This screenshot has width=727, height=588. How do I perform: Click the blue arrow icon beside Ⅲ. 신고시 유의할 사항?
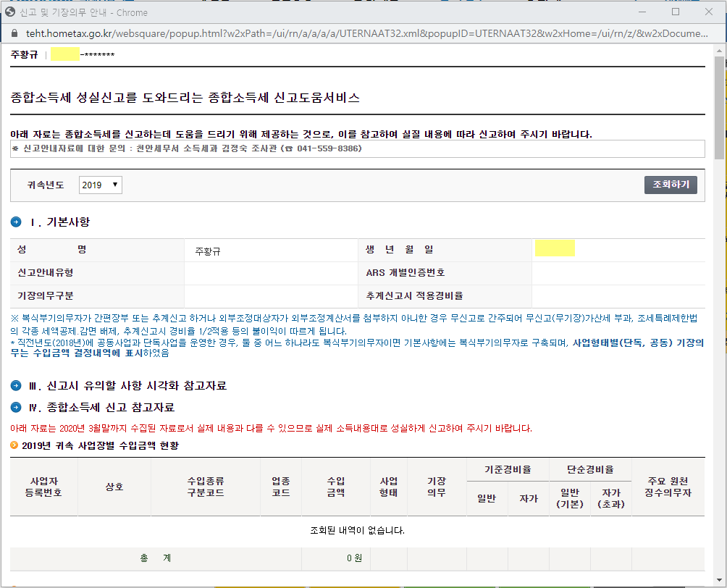(x=16, y=385)
